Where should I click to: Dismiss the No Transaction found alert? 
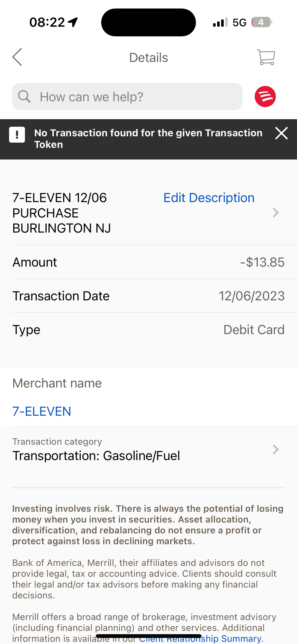(281, 133)
